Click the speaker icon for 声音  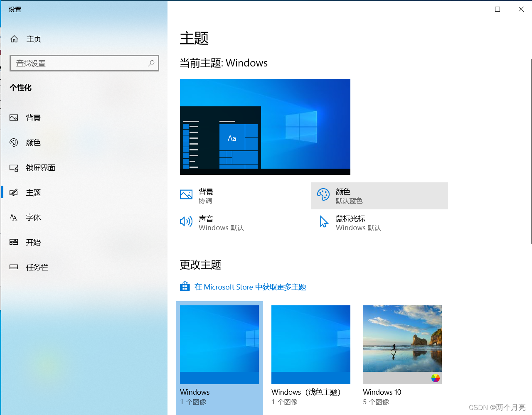pyautogui.click(x=186, y=221)
